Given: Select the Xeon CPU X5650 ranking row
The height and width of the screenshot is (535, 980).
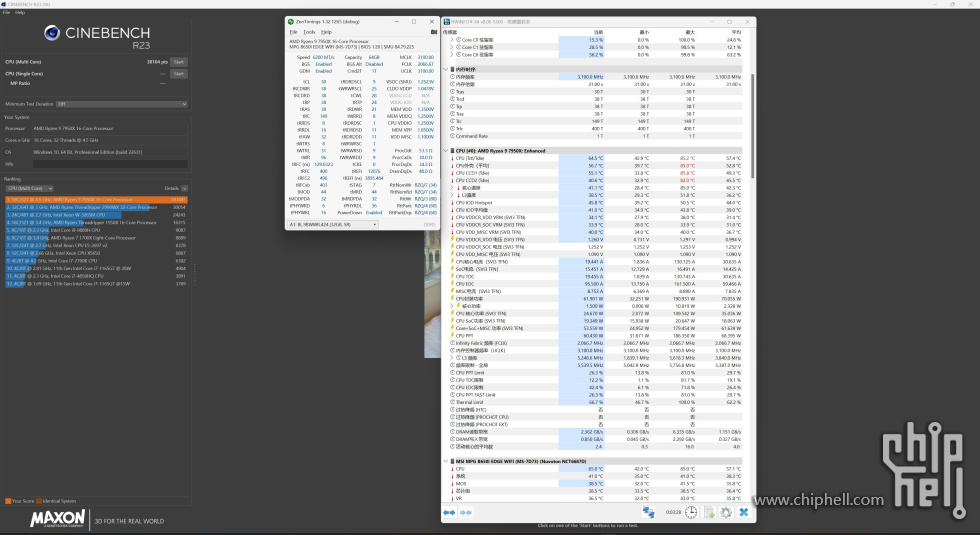Looking at the screenshot, I should tap(96, 253).
